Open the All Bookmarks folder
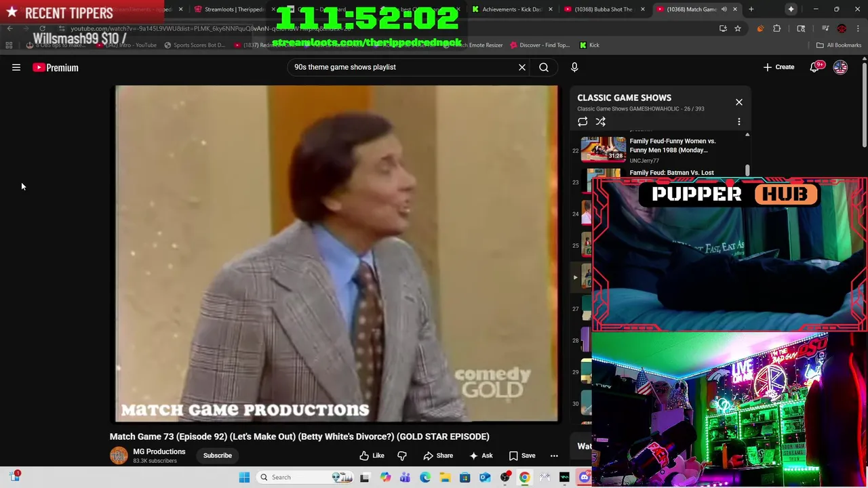This screenshot has height=488, width=868. (x=839, y=45)
